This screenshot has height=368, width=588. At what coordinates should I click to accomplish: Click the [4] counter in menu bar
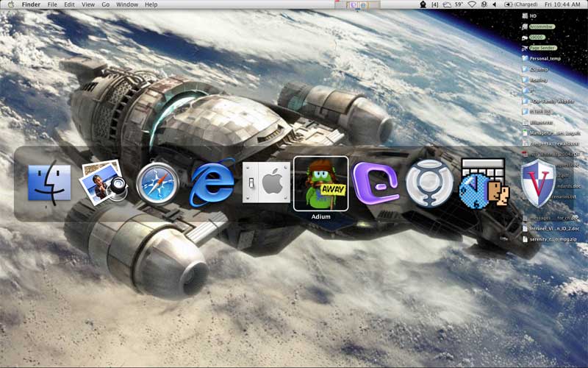coord(434,4)
